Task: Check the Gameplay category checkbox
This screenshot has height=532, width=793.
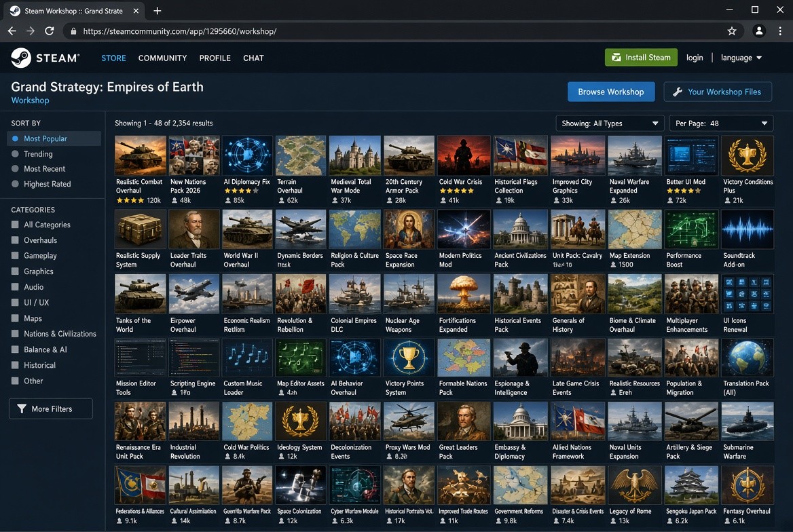Action: (x=15, y=256)
